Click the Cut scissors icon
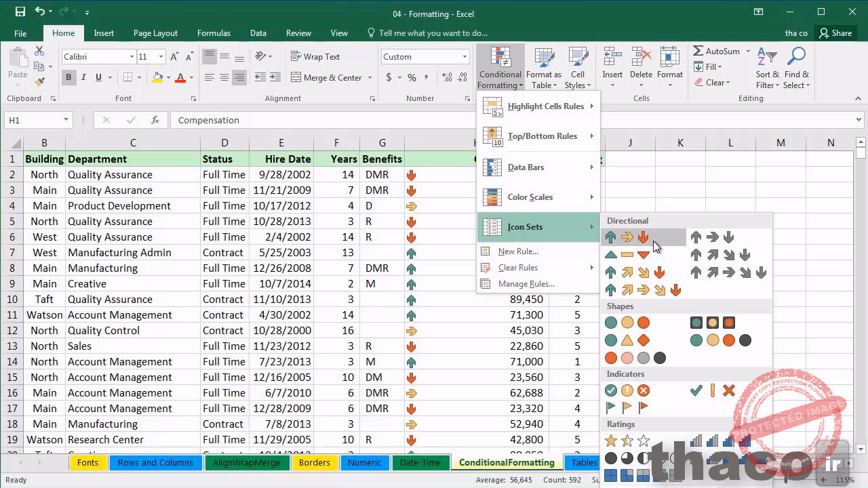Viewport: 868px width, 488px height. (39, 52)
